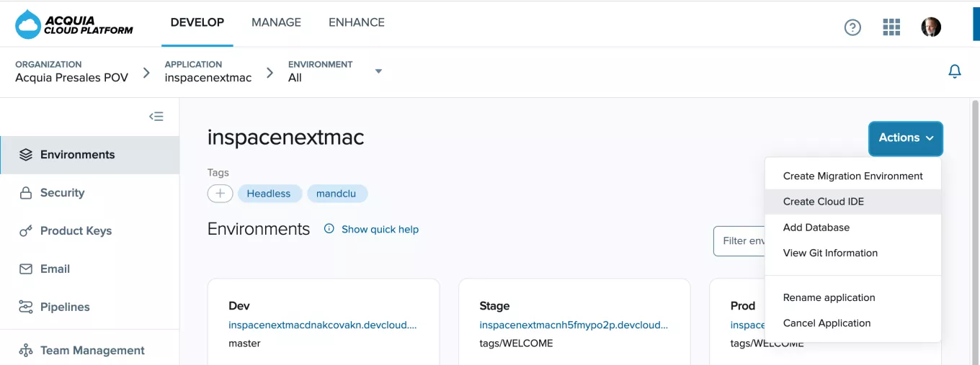
Task: Expand the Environment selector dropdown arrow
Action: coord(378,71)
